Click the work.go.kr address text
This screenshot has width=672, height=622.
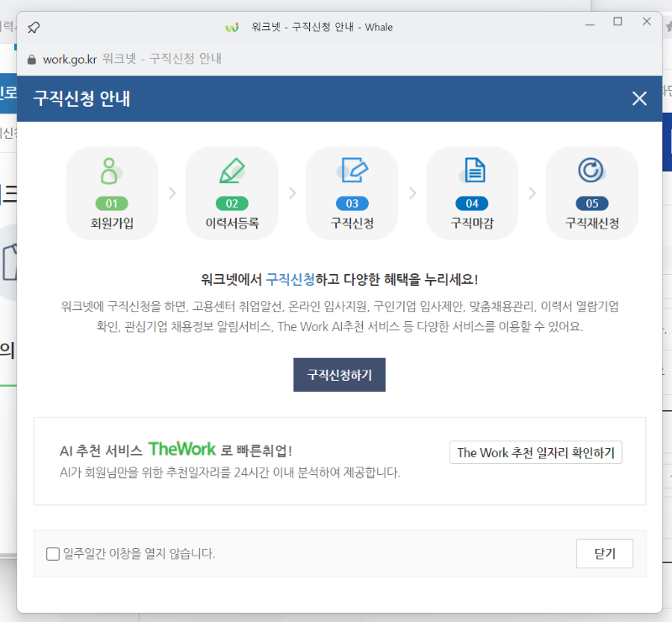tap(70, 59)
